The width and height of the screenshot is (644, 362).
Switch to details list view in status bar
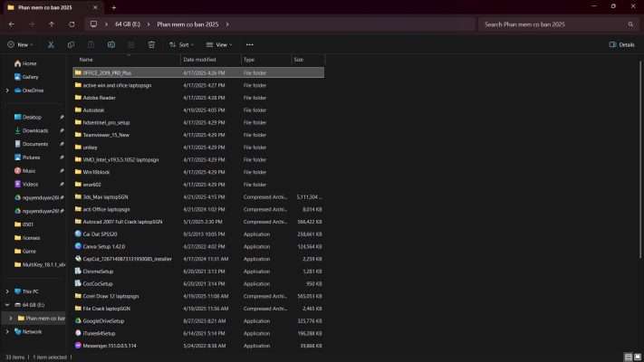(626, 357)
